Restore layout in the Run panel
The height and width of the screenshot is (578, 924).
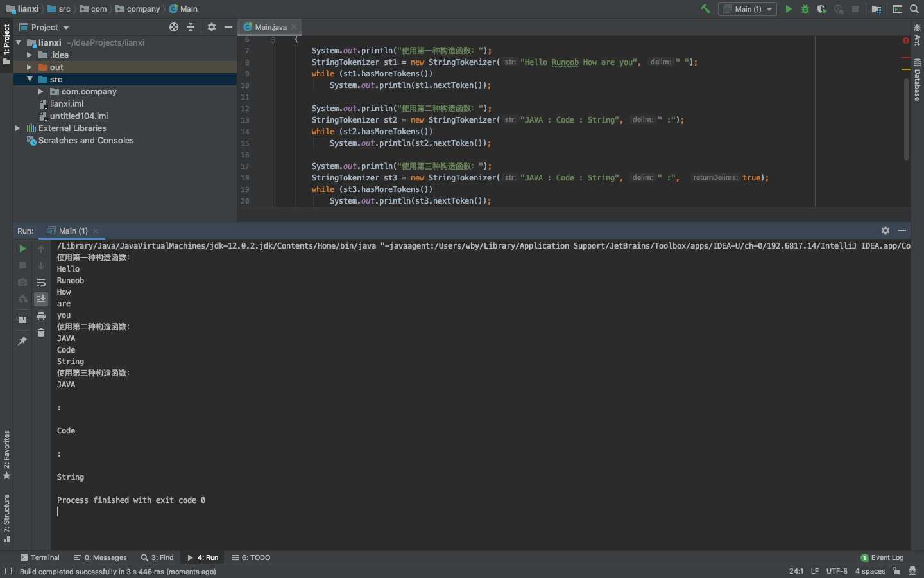pos(22,319)
